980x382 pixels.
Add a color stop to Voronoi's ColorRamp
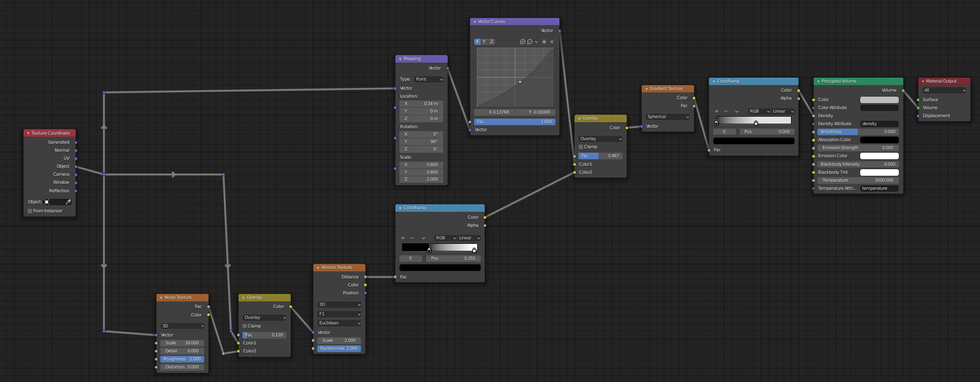(x=403, y=238)
